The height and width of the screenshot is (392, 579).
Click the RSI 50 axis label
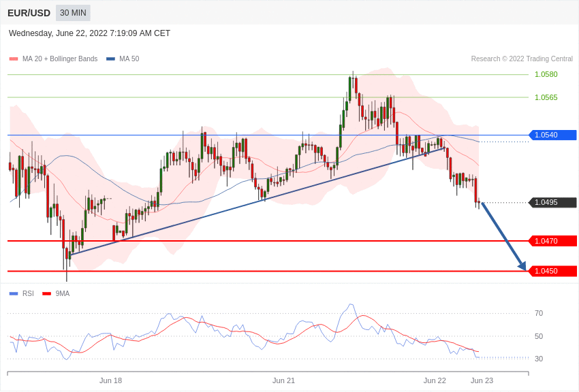click(x=539, y=336)
